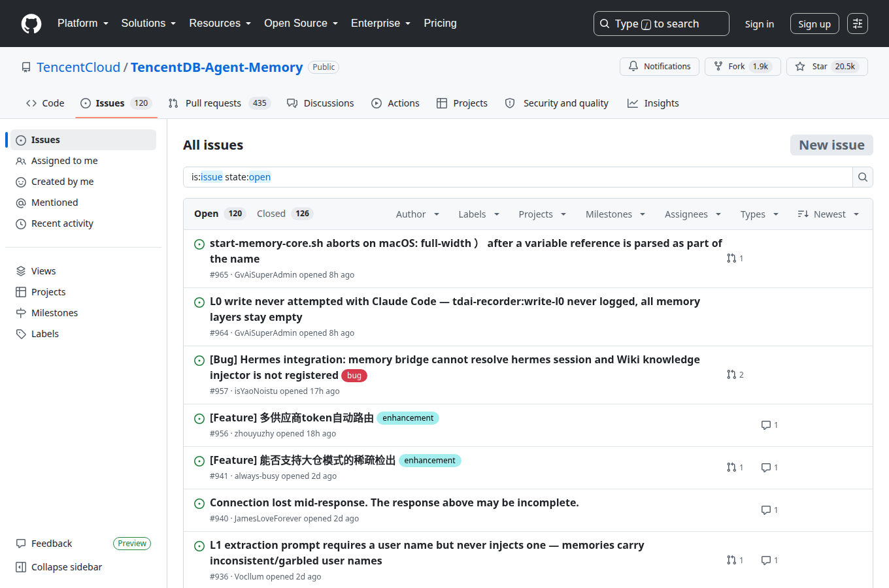Switch to the Pull requests tab
Screen dimensions: 889x588
(219, 103)
